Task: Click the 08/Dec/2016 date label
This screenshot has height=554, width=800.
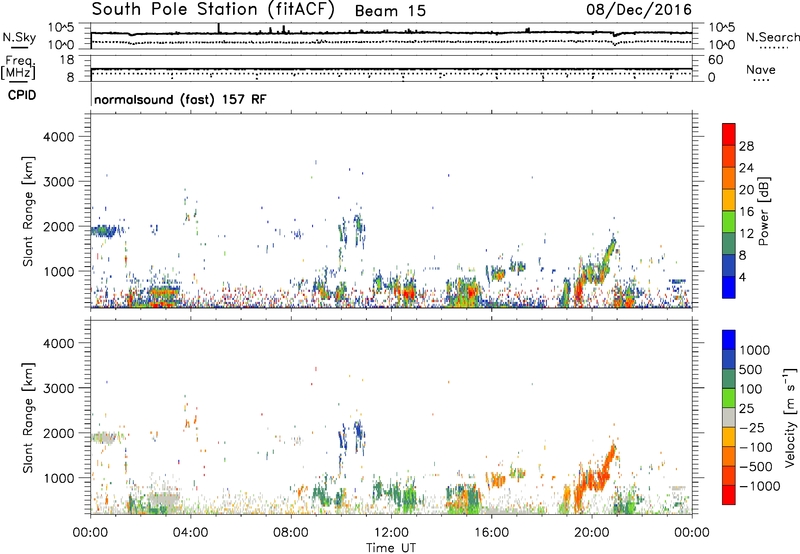Action: [x=639, y=10]
